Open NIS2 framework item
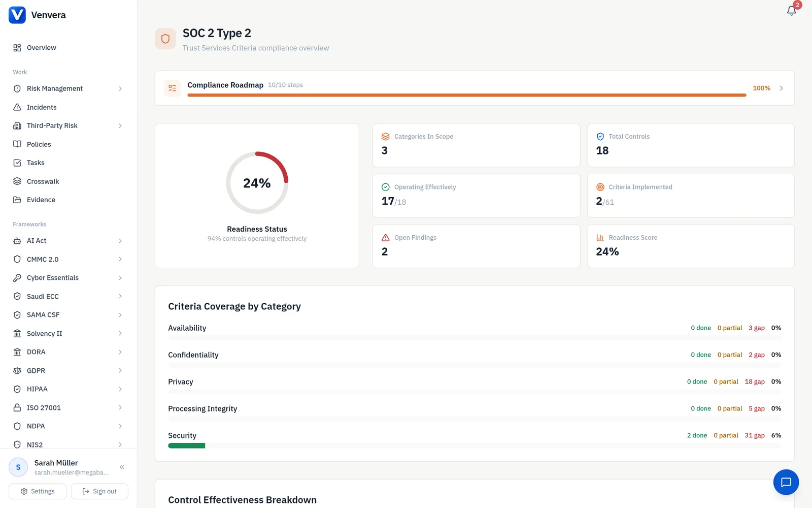 point(68,444)
